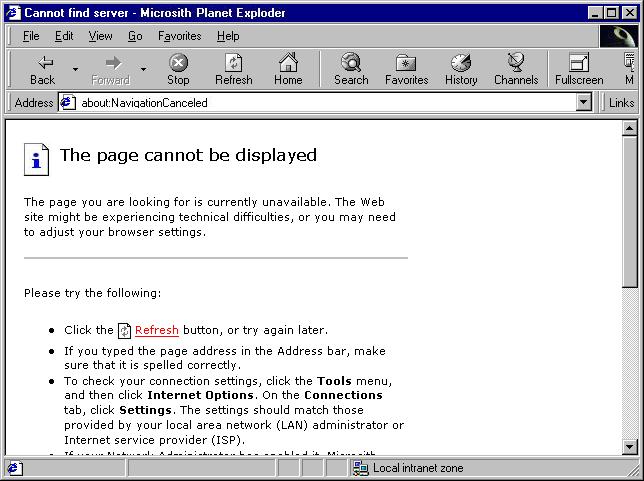Maximize the browser window

[611, 13]
